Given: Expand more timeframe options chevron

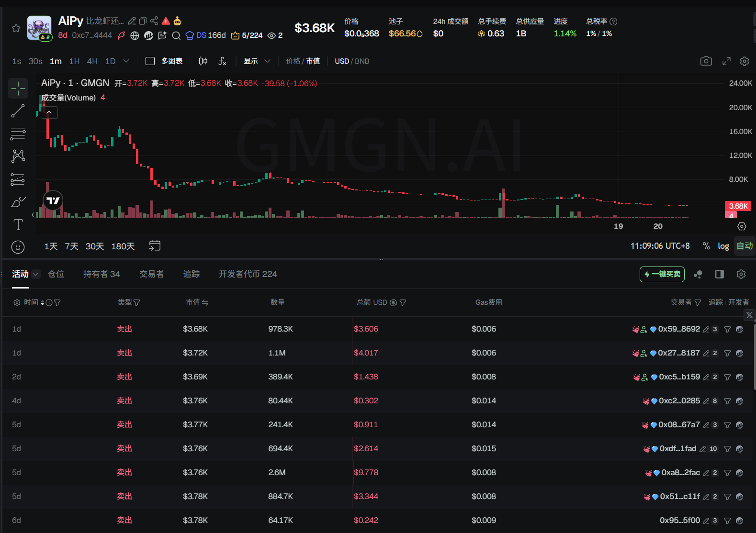Looking at the screenshot, I should (126, 61).
